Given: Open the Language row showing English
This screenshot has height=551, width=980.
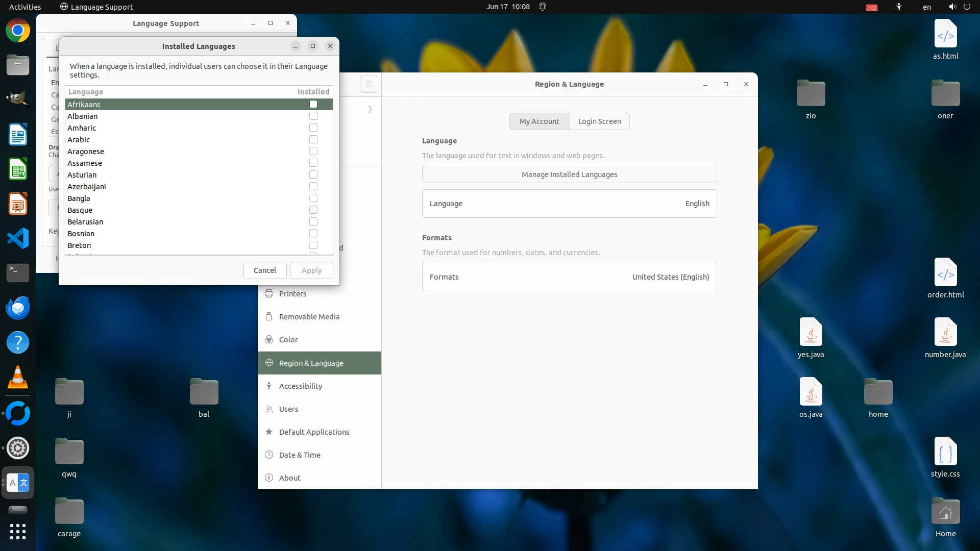Looking at the screenshot, I should [569, 204].
